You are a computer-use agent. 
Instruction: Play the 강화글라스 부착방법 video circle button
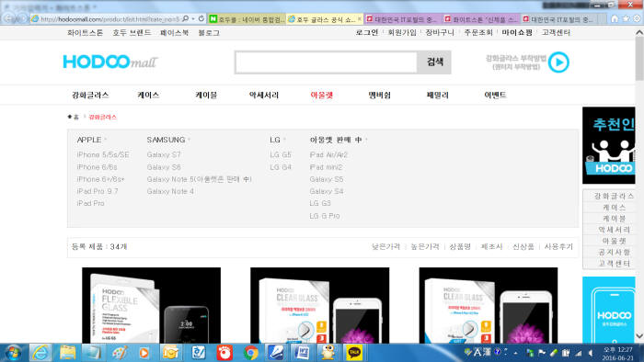(x=558, y=62)
